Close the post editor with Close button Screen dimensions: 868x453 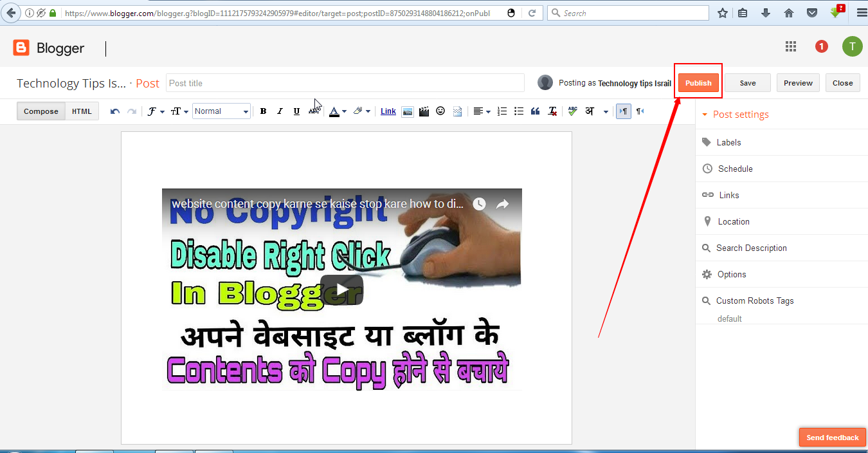click(842, 83)
